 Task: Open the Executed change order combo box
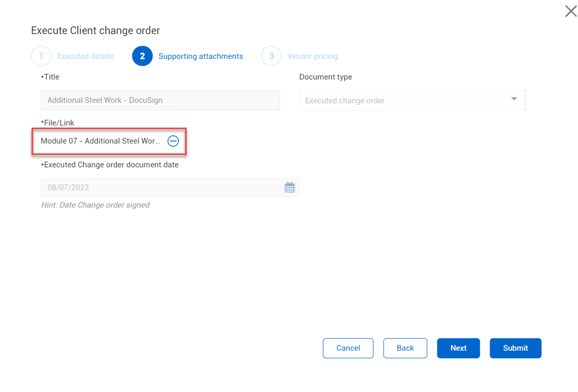[x=403, y=101]
